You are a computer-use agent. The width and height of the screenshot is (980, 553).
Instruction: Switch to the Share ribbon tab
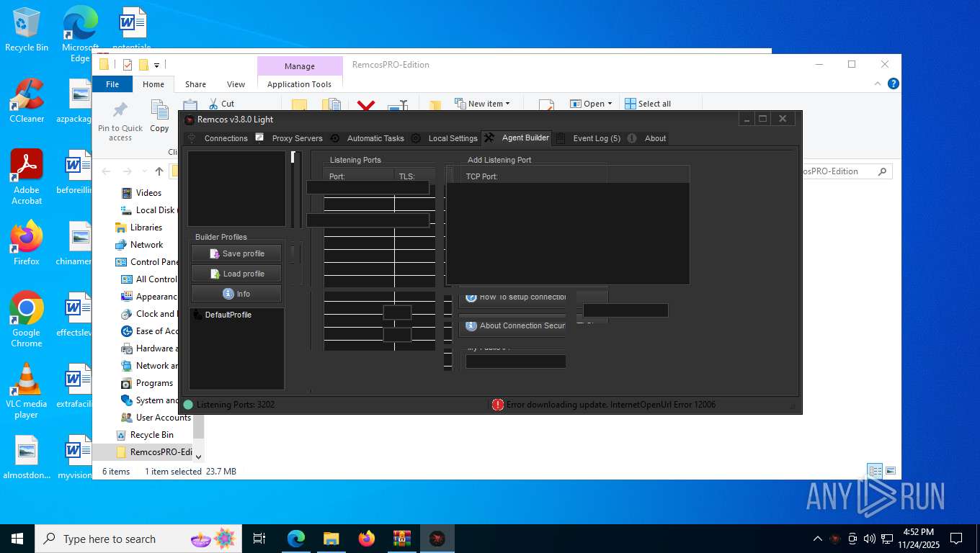coord(195,84)
